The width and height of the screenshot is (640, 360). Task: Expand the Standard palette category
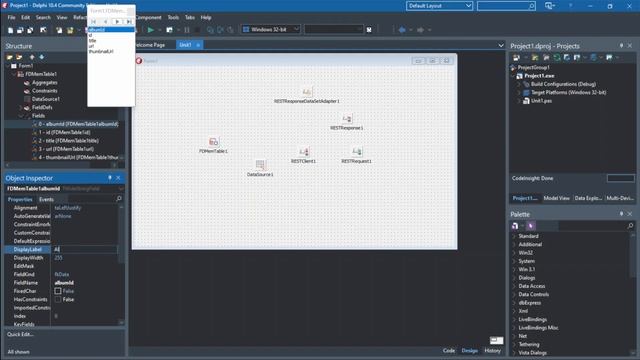514,236
